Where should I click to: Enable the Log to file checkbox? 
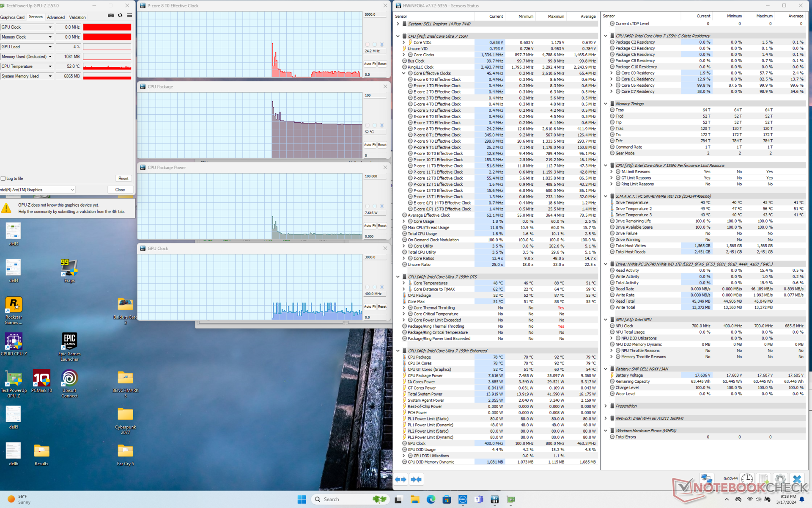(3, 179)
